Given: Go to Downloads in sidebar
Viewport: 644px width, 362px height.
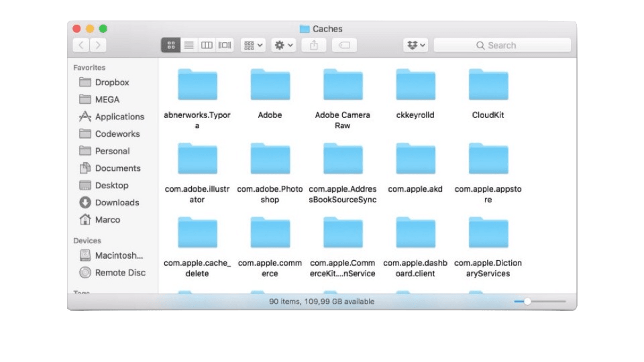Looking at the screenshot, I should pos(117,202).
